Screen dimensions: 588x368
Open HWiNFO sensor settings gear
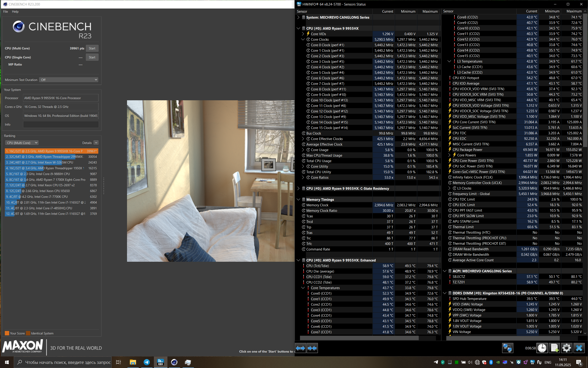click(x=567, y=348)
